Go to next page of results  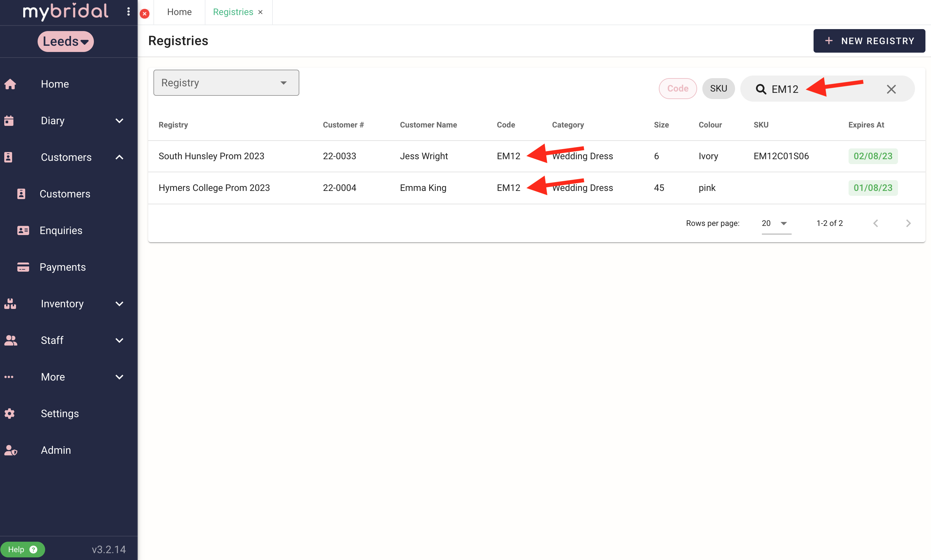[x=908, y=223]
